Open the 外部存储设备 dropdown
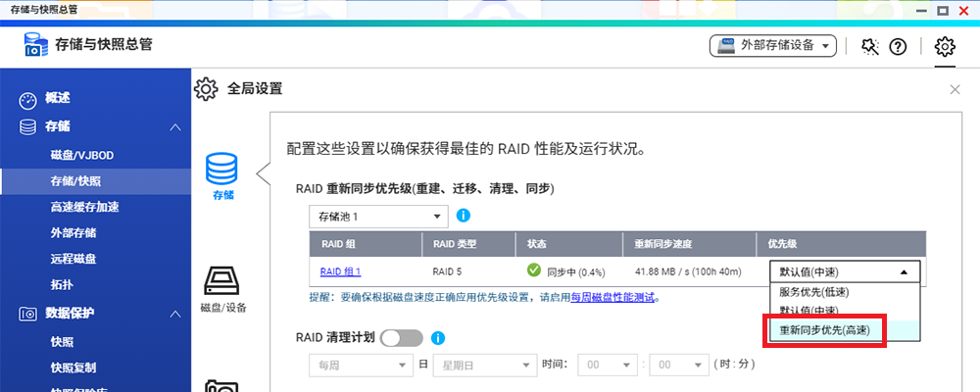 772,46
